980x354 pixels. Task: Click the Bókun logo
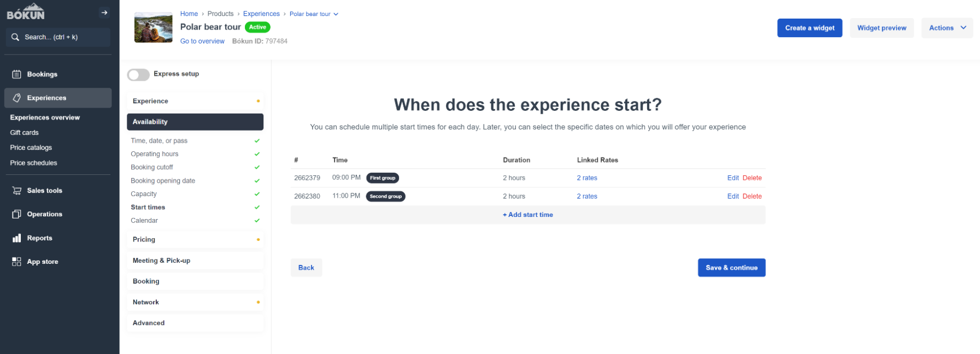coord(26,12)
